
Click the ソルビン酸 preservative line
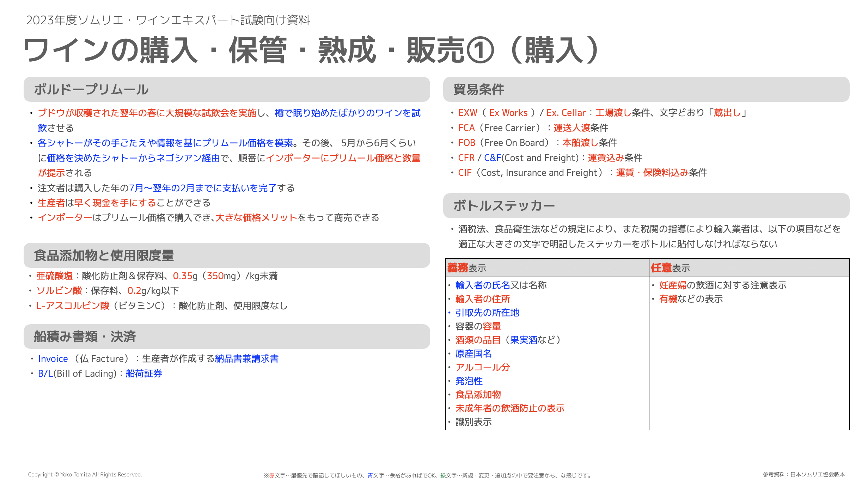[108, 290]
